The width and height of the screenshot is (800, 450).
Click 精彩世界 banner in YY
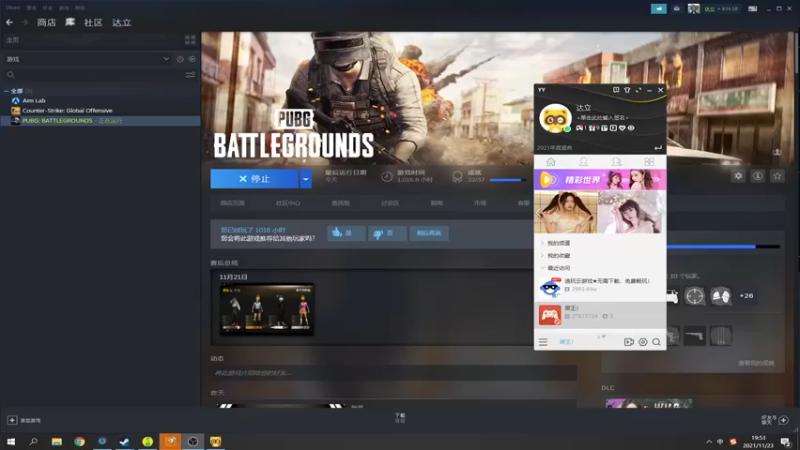coord(600,180)
